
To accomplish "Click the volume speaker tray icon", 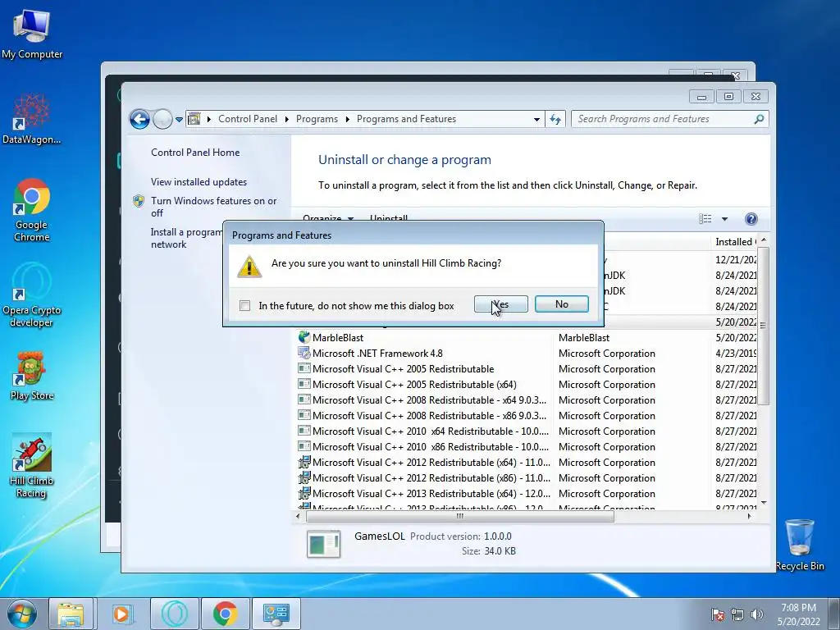I will click(x=756, y=614).
